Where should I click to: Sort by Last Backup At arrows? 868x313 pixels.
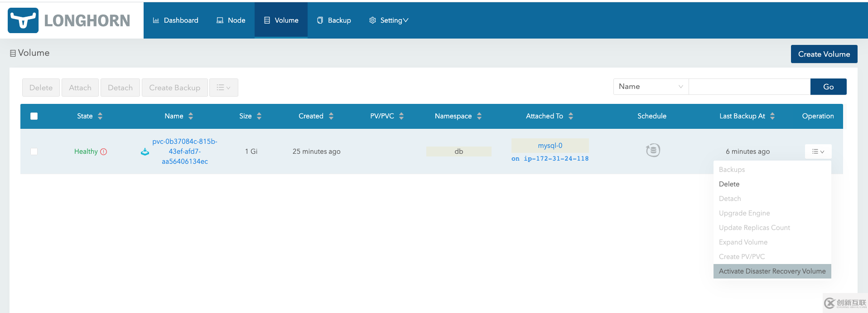coord(772,116)
